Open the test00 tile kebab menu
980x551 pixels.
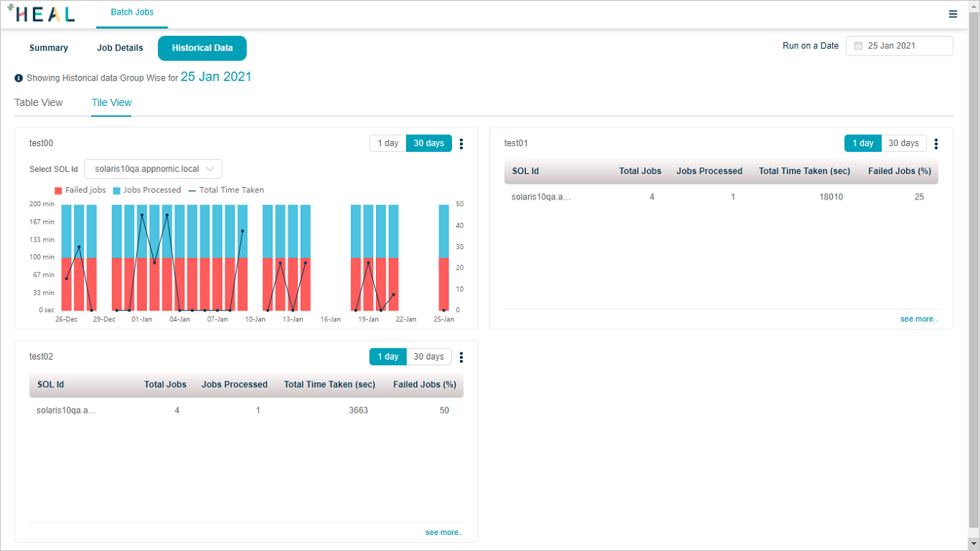pos(461,144)
